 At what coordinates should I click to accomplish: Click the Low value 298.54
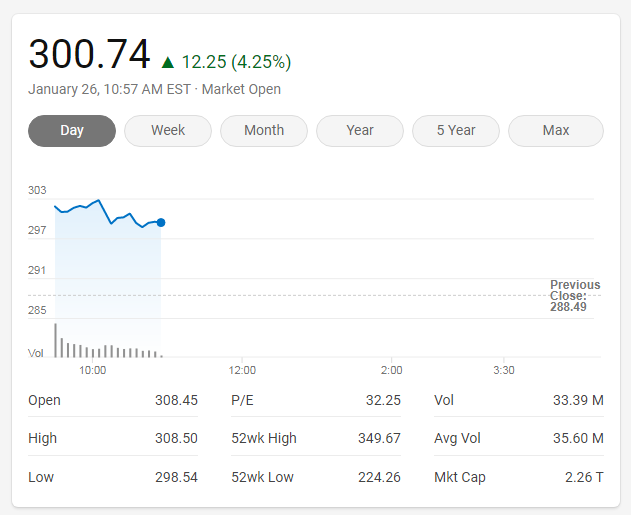[176, 477]
